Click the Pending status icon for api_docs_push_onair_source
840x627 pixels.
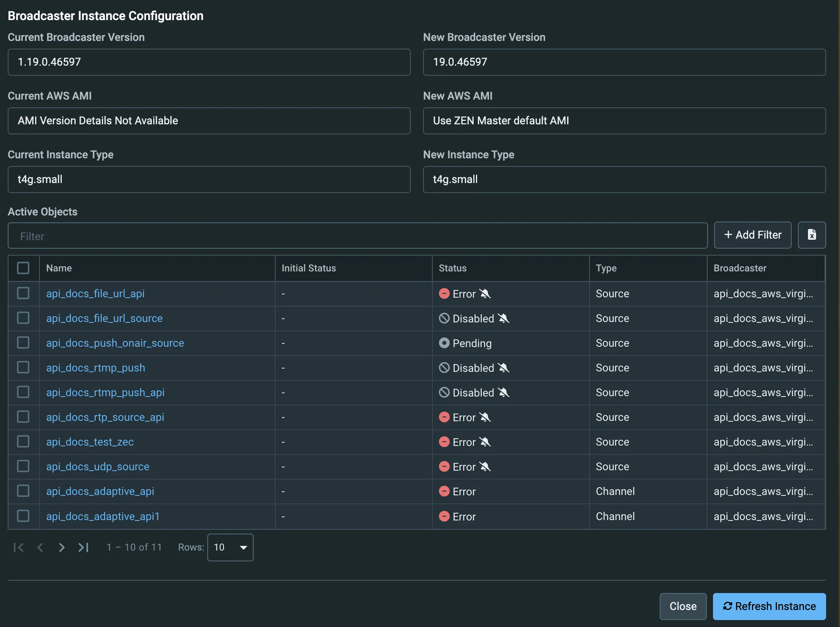click(x=444, y=343)
